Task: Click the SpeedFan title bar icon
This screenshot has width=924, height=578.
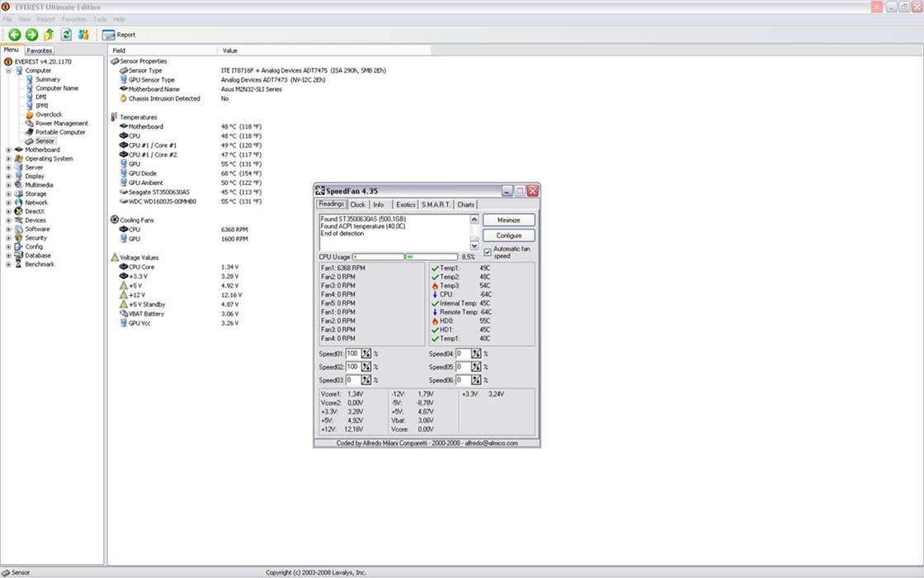Action: [320, 191]
